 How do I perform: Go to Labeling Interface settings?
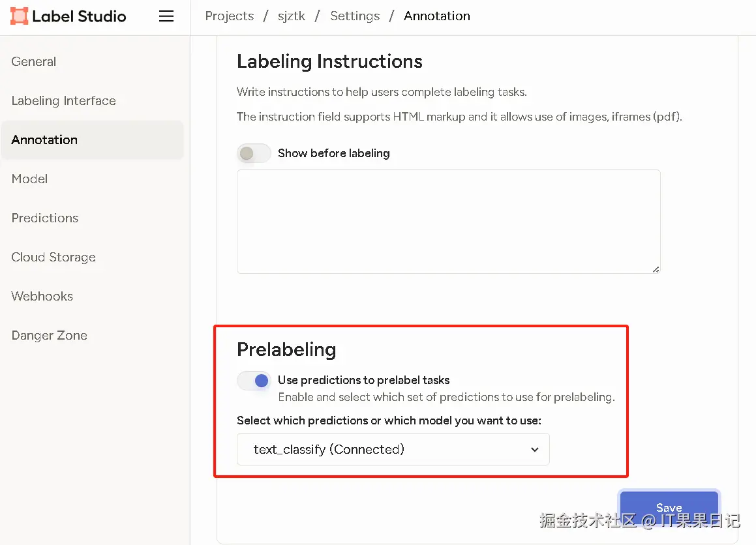[x=63, y=101]
